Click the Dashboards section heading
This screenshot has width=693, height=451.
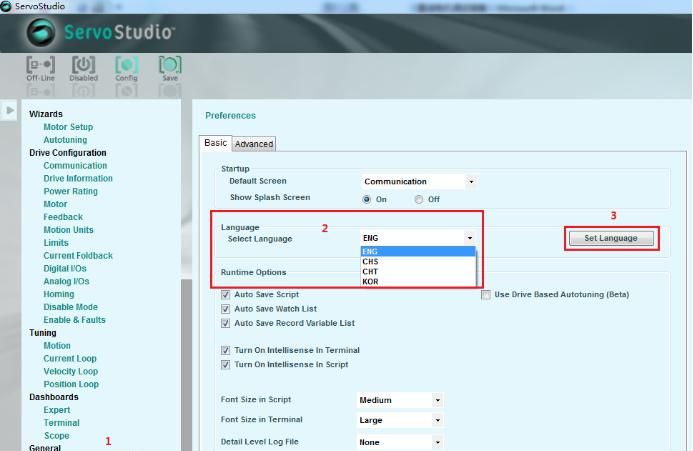pyautogui.click(x=53, y=397)
